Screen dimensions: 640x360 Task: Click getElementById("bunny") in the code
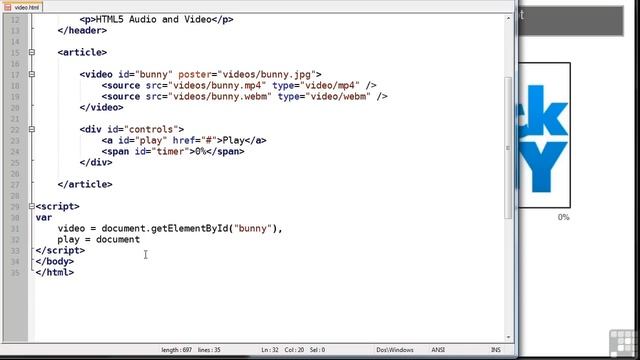coord(214,229)
